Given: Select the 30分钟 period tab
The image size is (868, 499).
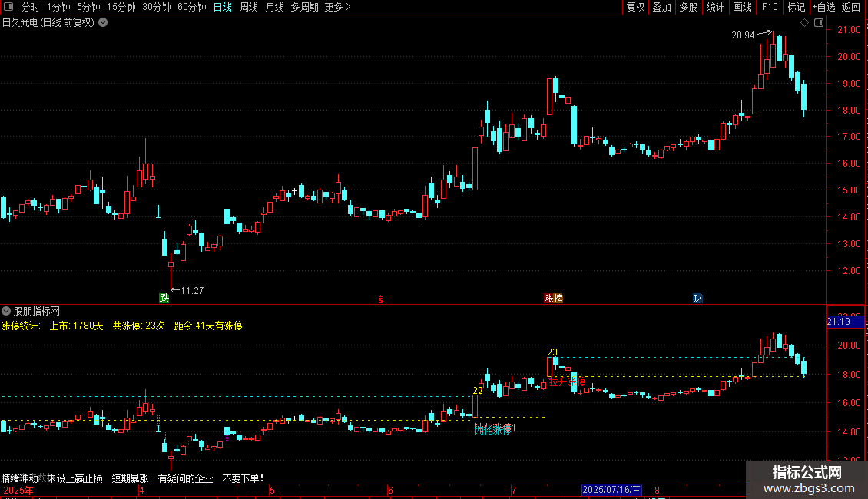Looking at the screenshot, I should (x=157, y=7).
